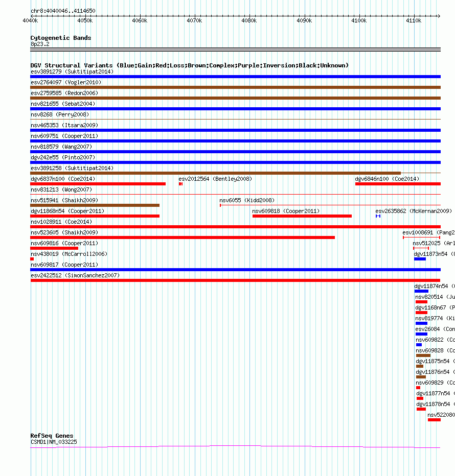Click the 4100k ruler position

click(x=359, y=20)
